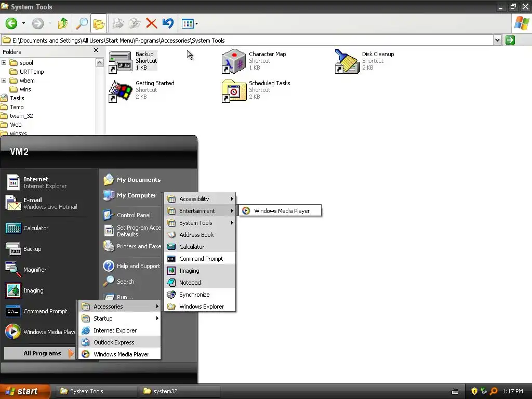Click the Start button

point(24,391)
